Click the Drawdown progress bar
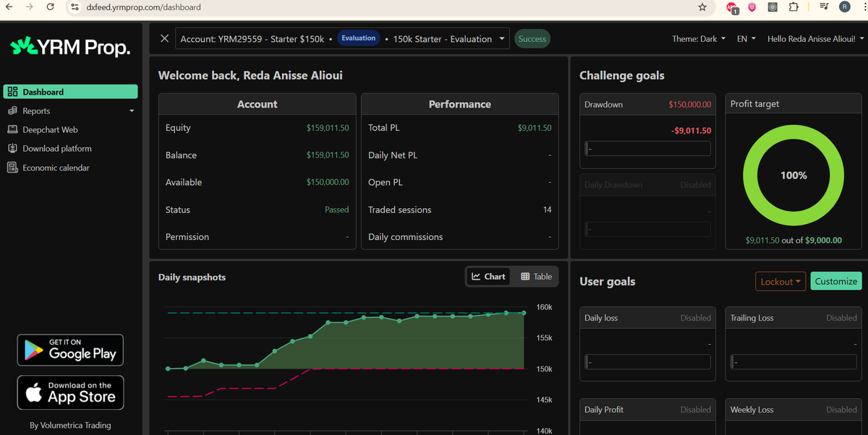868x435 pixels. coord(647,148)
